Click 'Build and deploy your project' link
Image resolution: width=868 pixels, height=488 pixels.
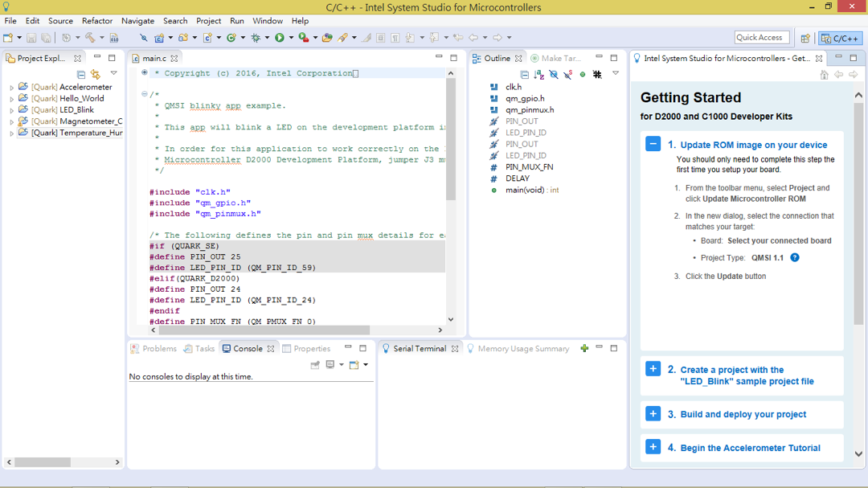[743, 414]
